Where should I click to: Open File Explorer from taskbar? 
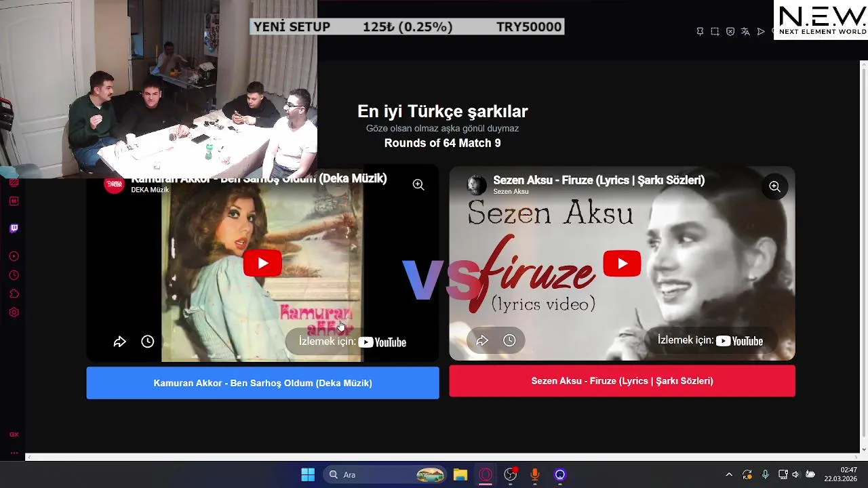[460, 474]
